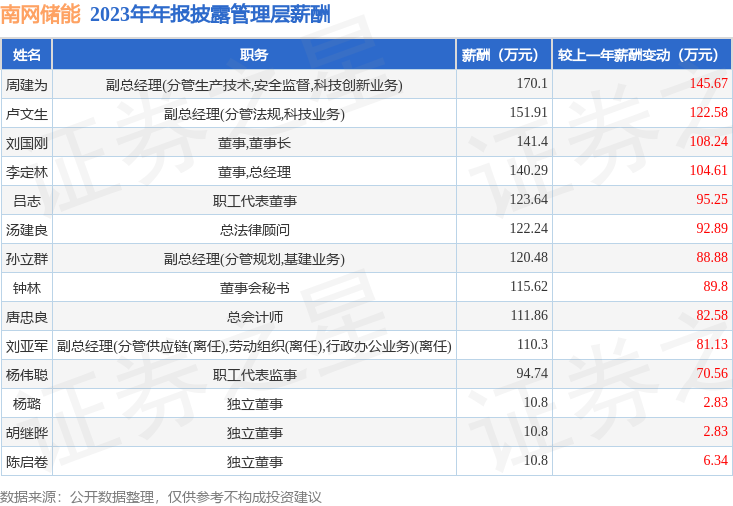
Task: Click the change value 6.34
Action: point(716,460)
